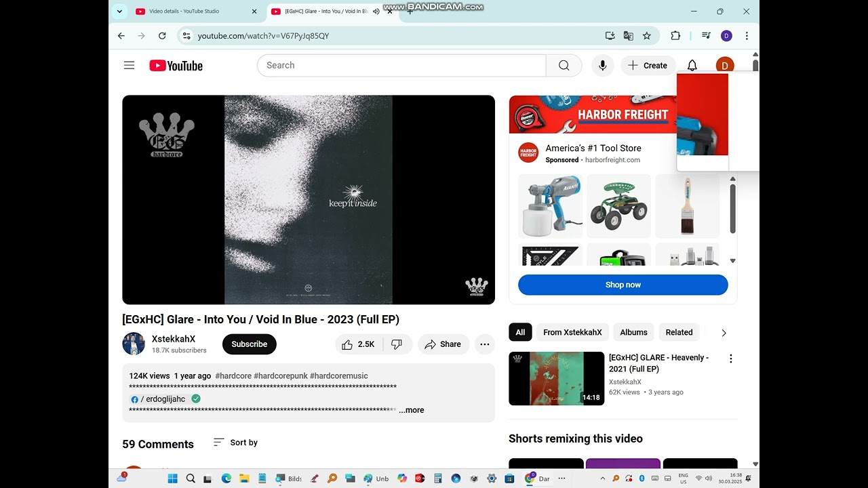Open the [EGxHC] GLARE - Heavenly title
The width and height of the screenshot is (868, 488).
658,363
